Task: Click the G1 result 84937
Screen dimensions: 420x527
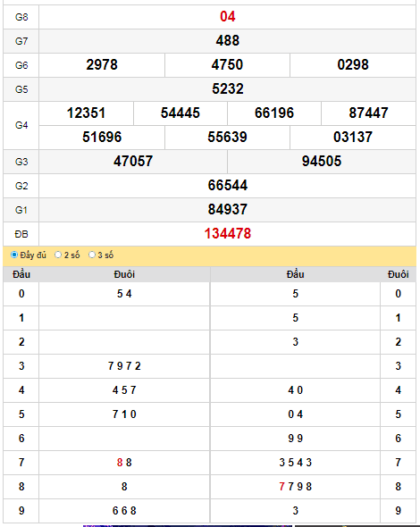Action: point(228,209)
